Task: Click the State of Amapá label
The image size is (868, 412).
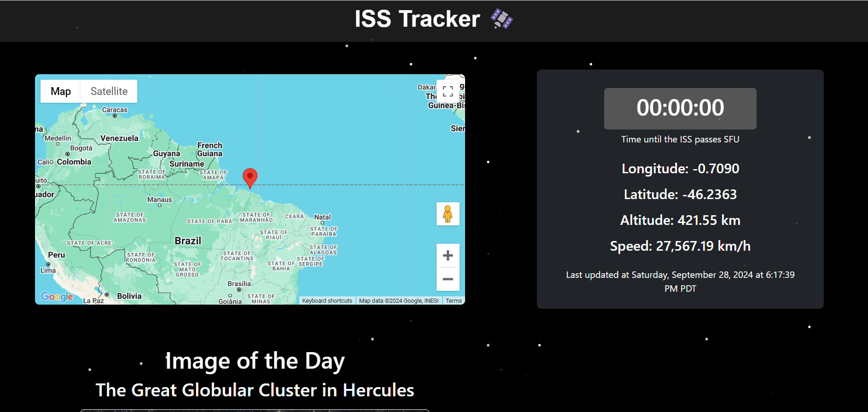Action: click(x=213, y=175)
